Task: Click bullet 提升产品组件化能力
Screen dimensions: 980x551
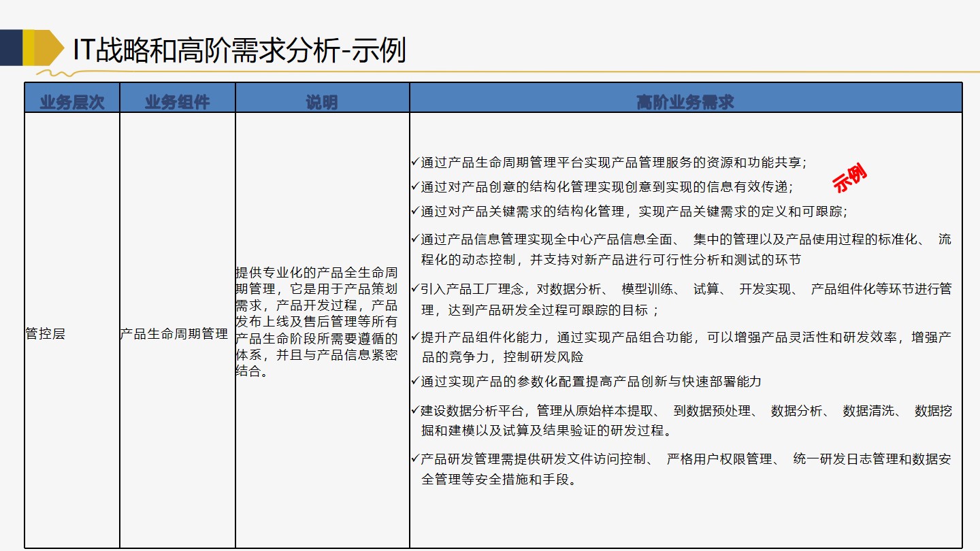Action: pyautogui.click(x=681, y=347)
